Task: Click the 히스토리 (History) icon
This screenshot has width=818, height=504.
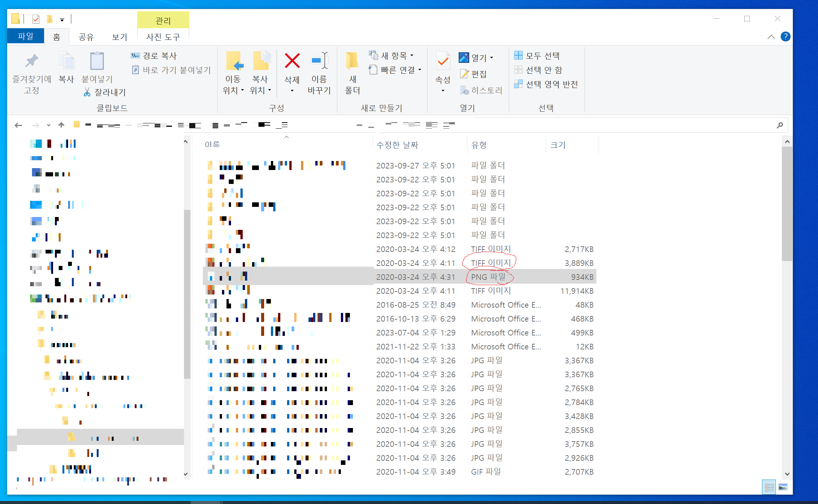Action: tap(464, 90)
